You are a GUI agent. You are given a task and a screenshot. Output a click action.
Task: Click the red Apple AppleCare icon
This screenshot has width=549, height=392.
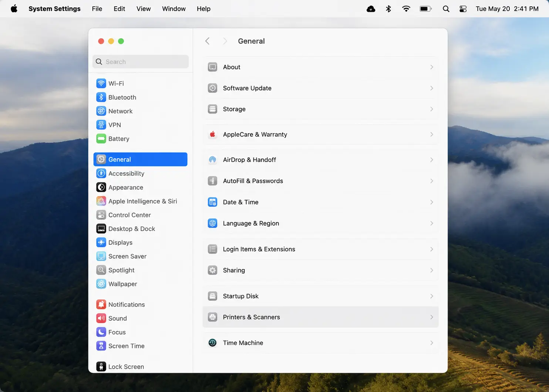pyautogui.click(x=212, y=135)
